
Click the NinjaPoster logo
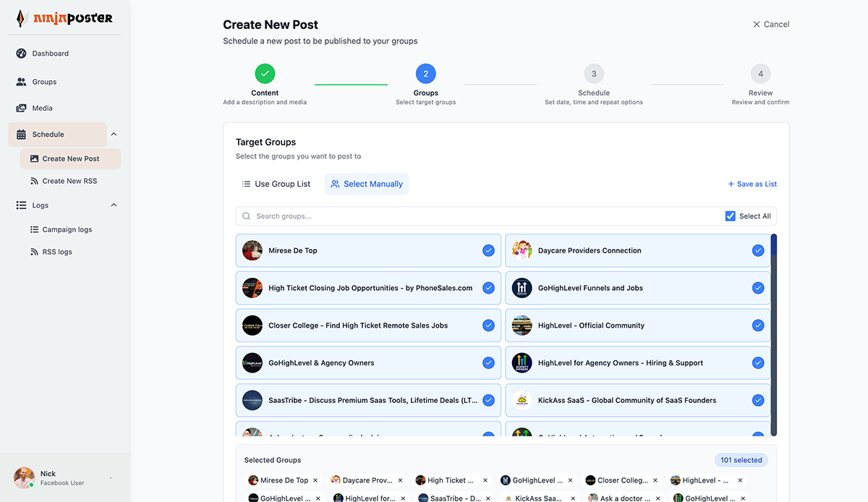tap(64, 18)
